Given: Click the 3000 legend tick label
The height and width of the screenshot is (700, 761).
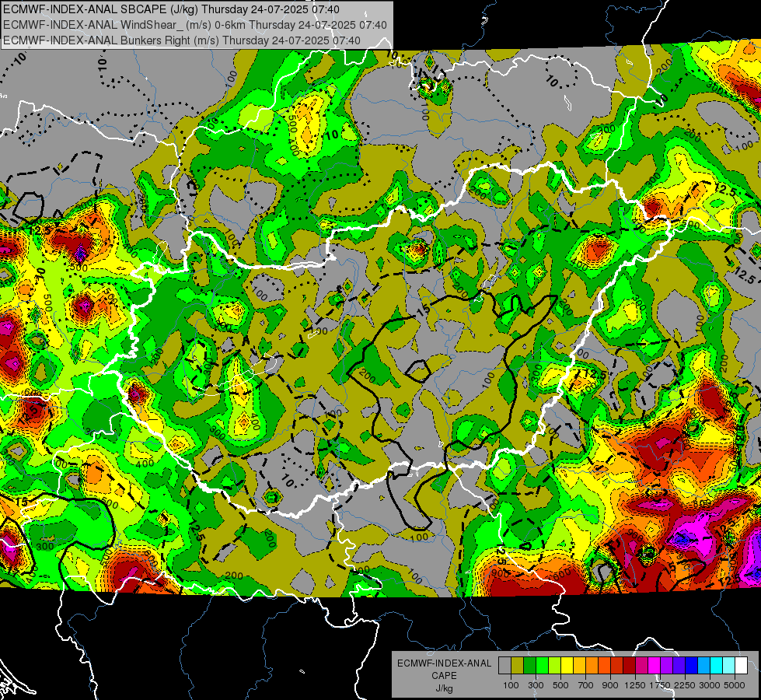Looking at the screenshot, I should (x=710, y=685).
